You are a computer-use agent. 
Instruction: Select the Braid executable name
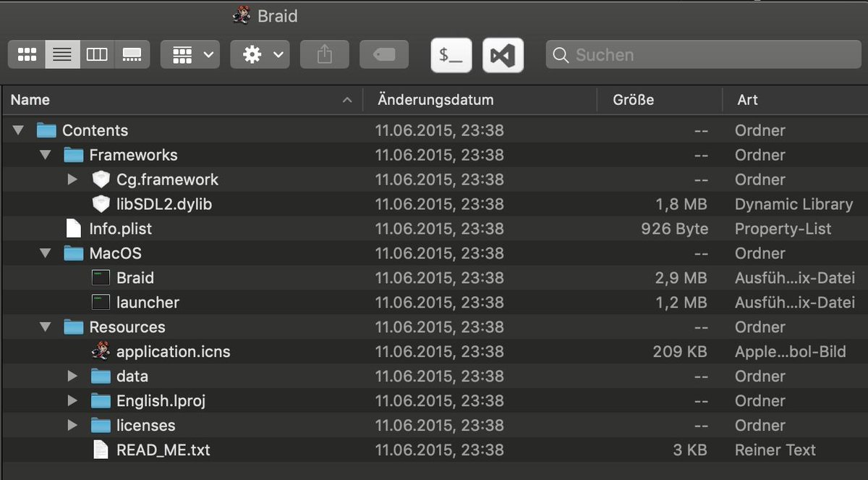click(135, 278)
